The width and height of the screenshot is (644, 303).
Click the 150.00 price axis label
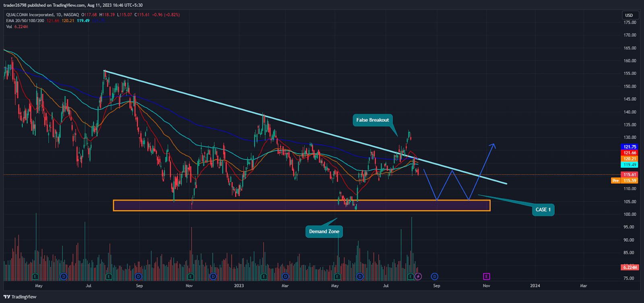click(630, 87)
